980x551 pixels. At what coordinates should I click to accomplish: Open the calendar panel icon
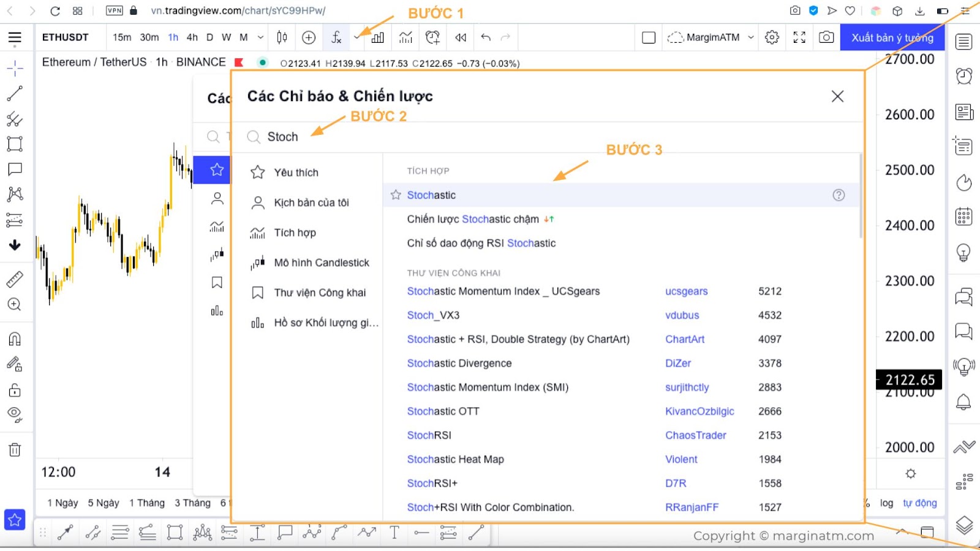(x=963, y=217)
